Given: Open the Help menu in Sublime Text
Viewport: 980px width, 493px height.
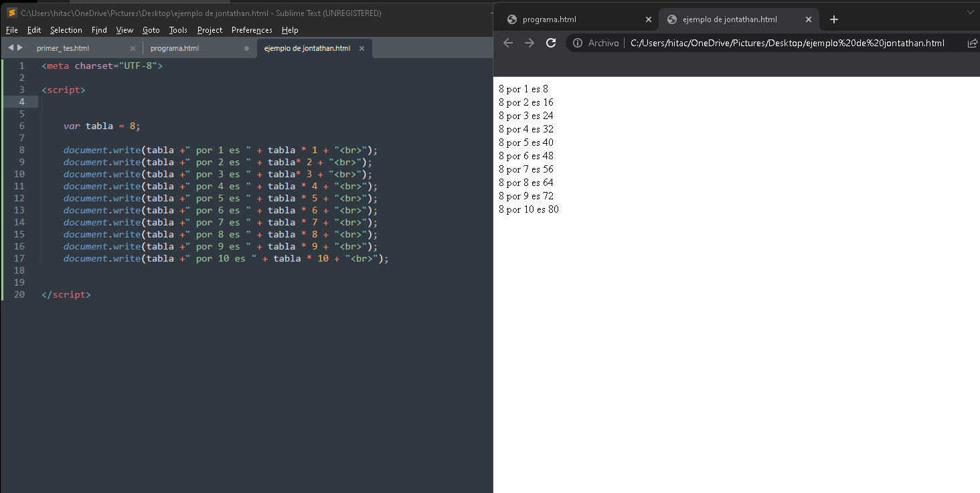Looking at the screenshot, I should pyautogui.click(x=290, y=30).
